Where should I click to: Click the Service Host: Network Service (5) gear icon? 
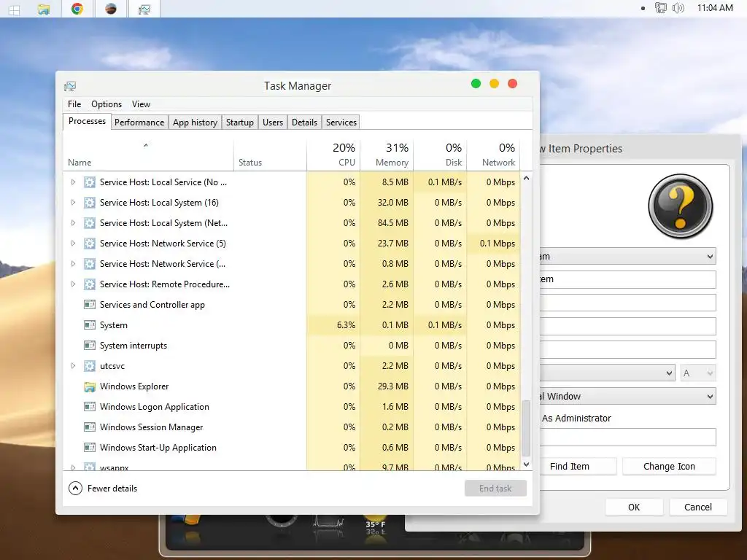coord(90,244)
